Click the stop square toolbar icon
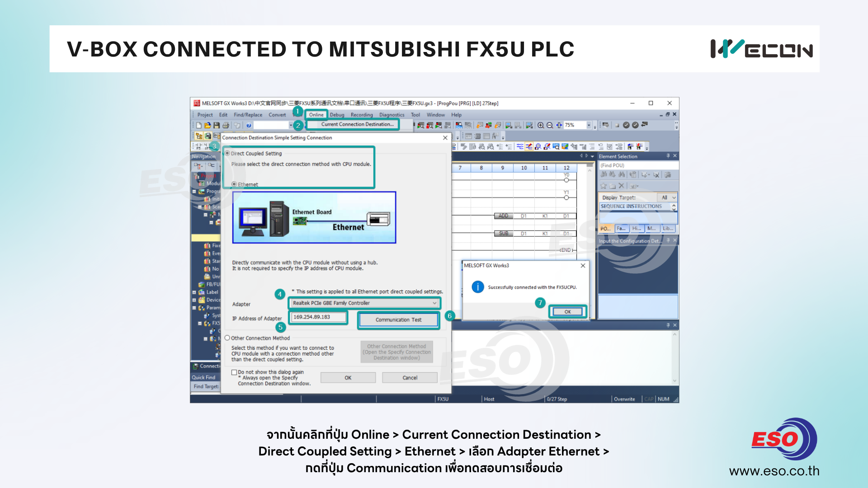This screenshot has width=868, height=488. [x=617, y=125]
